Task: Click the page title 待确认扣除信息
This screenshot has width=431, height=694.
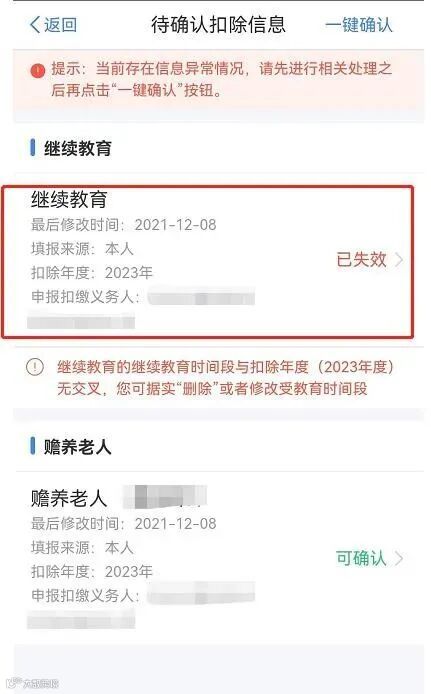Action: (x=219, y=25)
